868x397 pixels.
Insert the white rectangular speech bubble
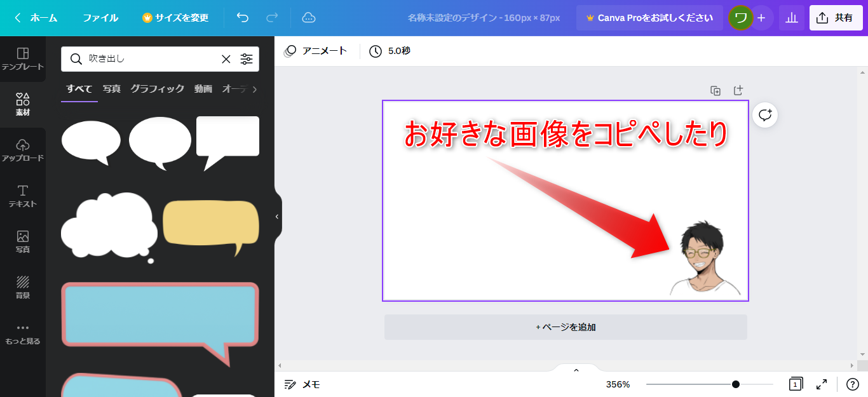(227, 144)
